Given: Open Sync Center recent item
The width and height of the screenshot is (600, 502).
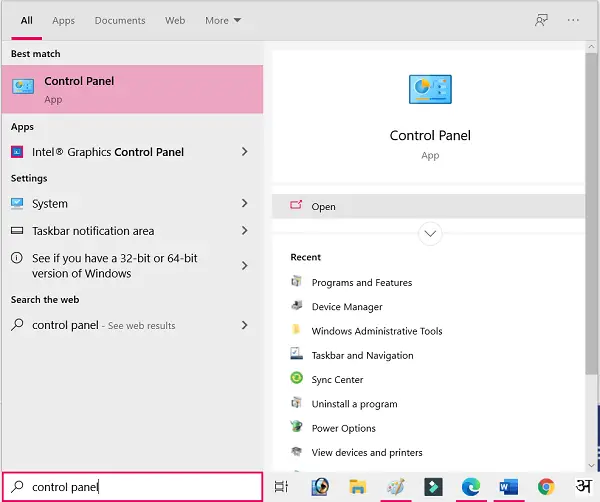Looking at the screenshot, I should click(x=337, y=380).
